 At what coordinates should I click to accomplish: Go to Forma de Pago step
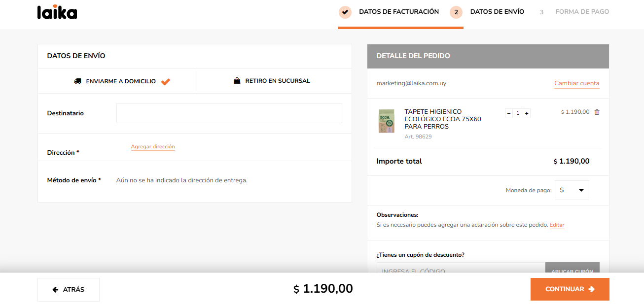pyautogui.click(x=582, y=12)
